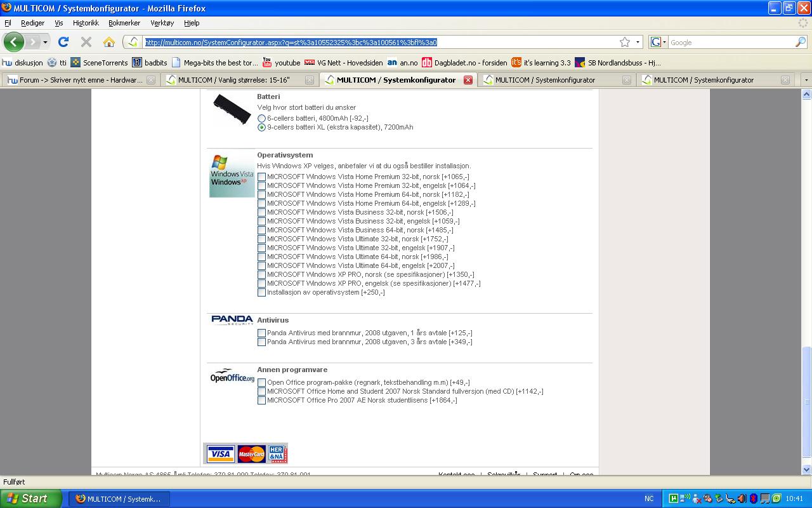Click the URL address field

381,42
